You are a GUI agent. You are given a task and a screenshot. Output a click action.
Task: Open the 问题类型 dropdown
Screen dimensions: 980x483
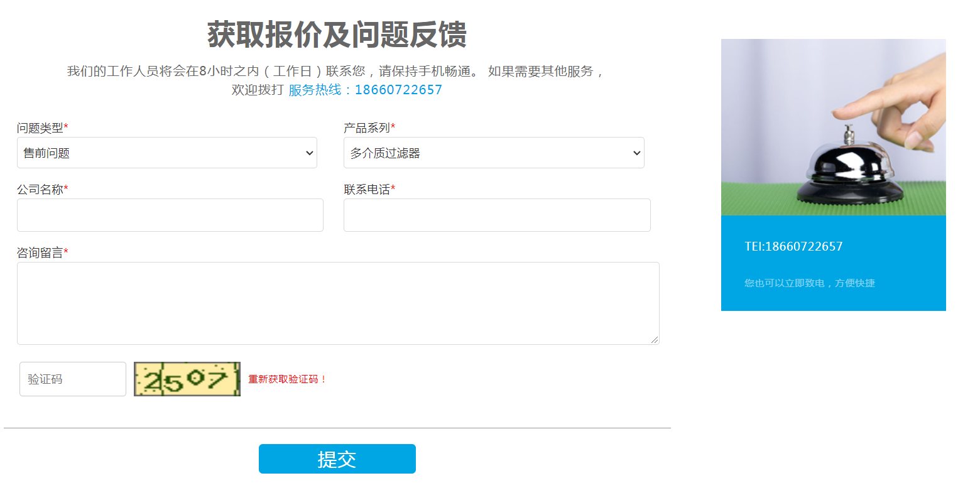(x=166, y=153)
